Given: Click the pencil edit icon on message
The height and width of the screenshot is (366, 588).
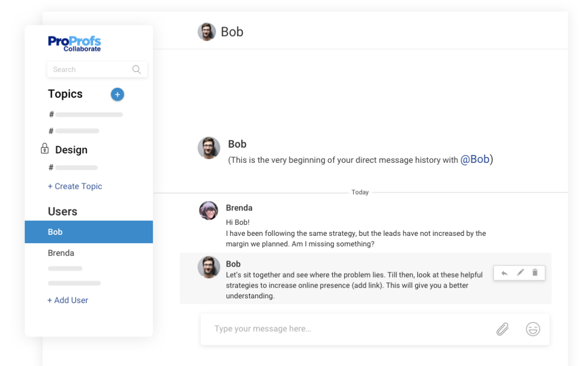Looking at the screenshot, I should 520,273.
